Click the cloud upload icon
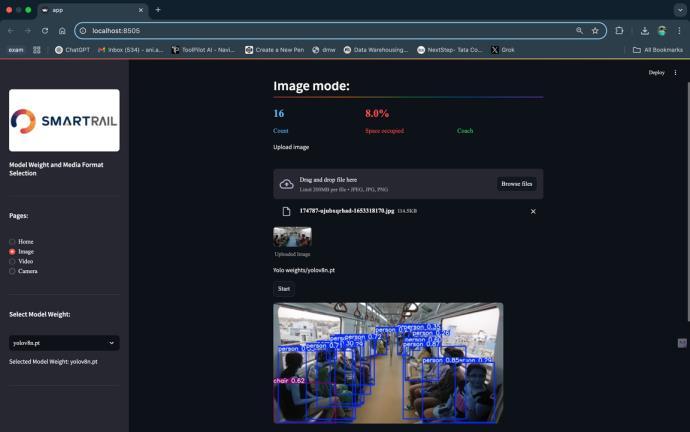 click(286, 184)
